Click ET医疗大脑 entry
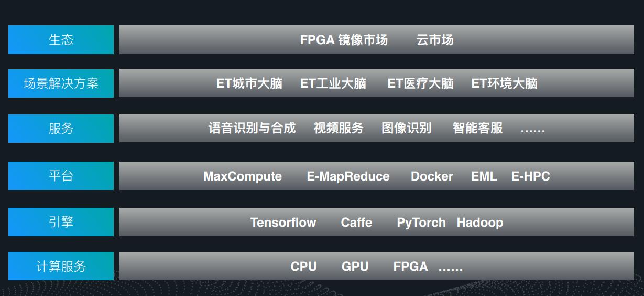This screenshot has height=296, width=644. click(x=420, y=83)
